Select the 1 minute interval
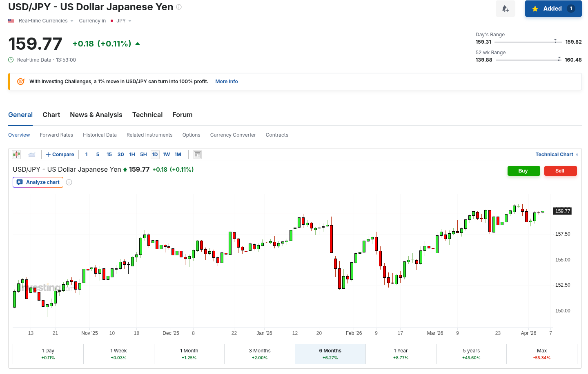The height and width of the screenshot is (374, 588). [x=87, y=155]
